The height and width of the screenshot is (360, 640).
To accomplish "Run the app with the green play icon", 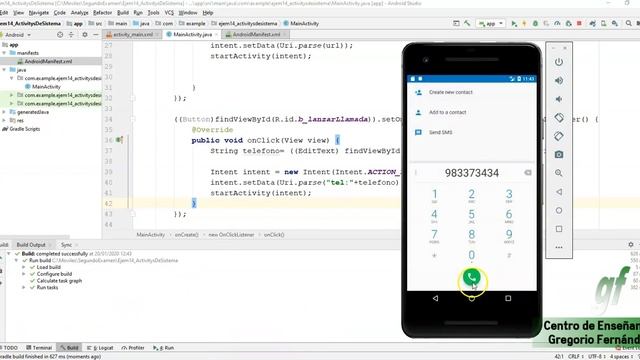I will [x=514, y=24].
